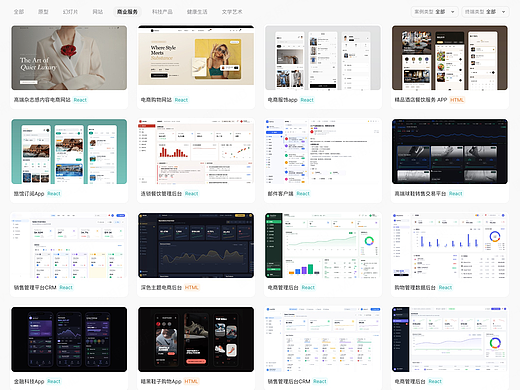This screenshot has width=520, height=390.
Task: Click the 暗黑鞋子购物App title
Action: [161, 381]
